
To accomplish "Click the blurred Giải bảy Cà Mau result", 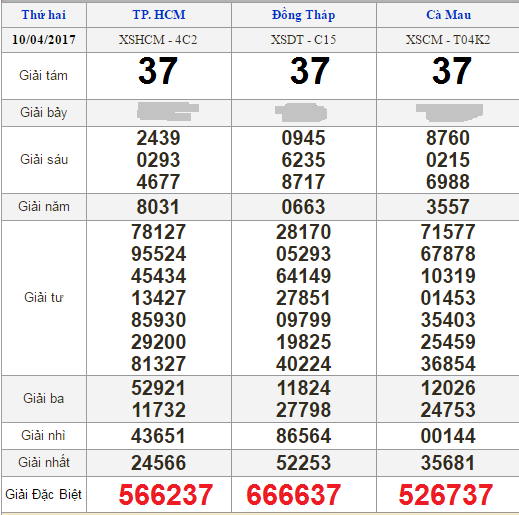I will [449, 112].
